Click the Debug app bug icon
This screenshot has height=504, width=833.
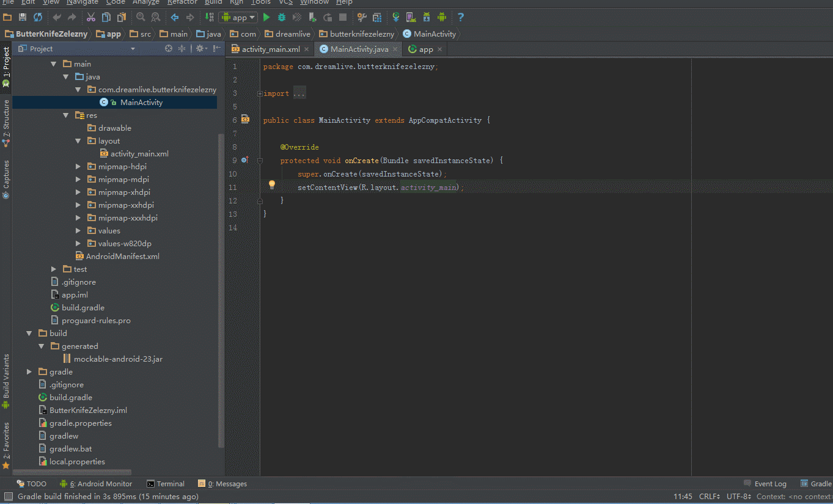(x=282, y=18)
